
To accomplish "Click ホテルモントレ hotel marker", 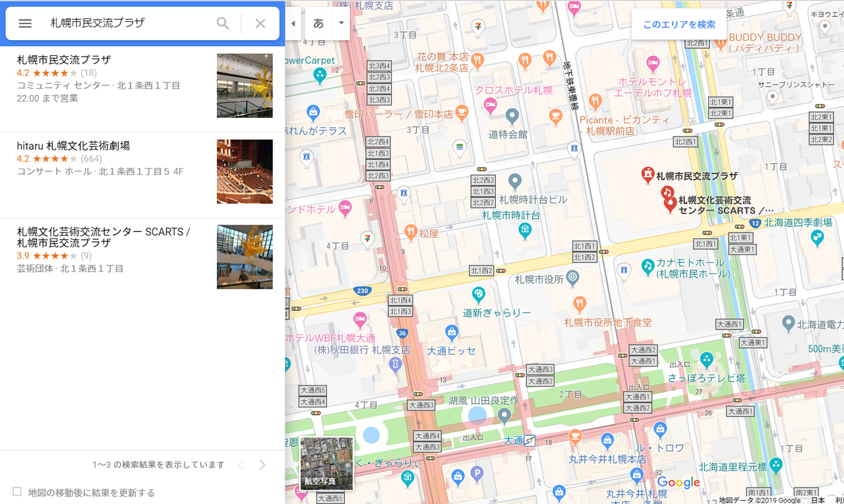I will coord(653,64).
